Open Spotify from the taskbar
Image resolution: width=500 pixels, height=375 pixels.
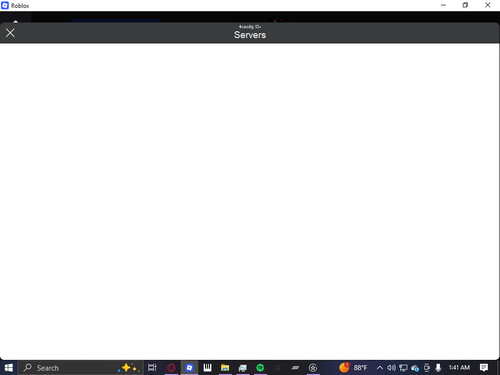click(260, 368)
